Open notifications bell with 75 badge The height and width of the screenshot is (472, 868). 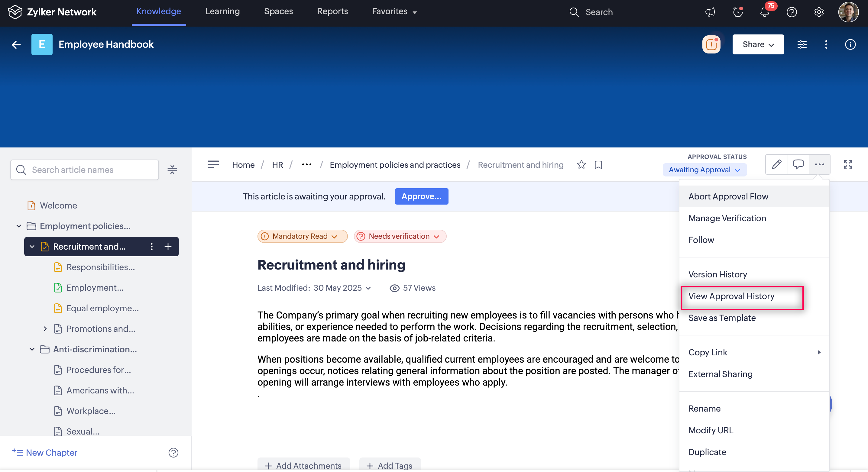click(765, 12)
